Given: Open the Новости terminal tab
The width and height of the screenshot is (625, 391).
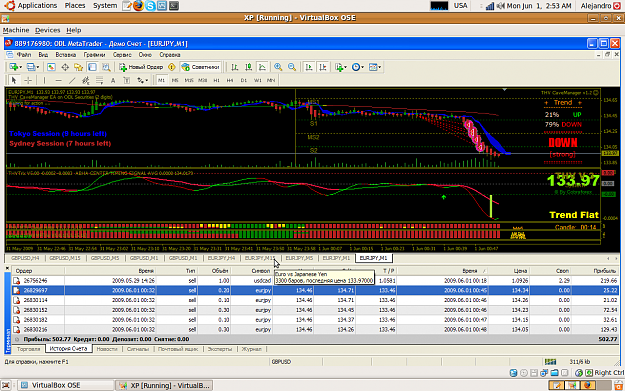Looking at the screenshot, I should coord(107,349).
